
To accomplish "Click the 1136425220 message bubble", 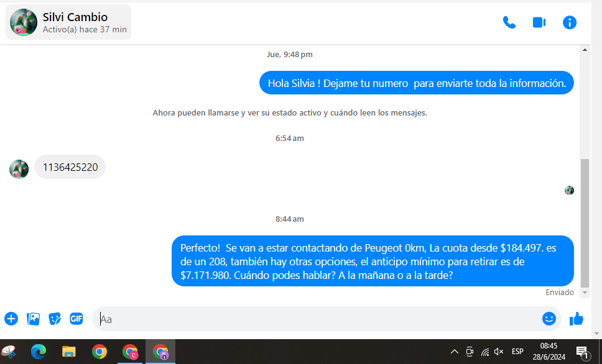I will (x=70, y=167).
